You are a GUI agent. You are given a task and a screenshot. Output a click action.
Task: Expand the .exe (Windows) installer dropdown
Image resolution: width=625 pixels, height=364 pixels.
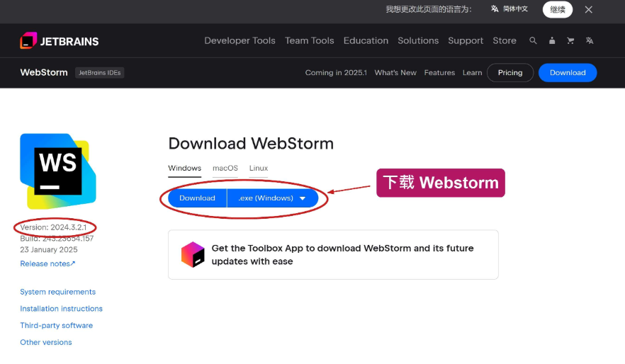coord(273,198)
